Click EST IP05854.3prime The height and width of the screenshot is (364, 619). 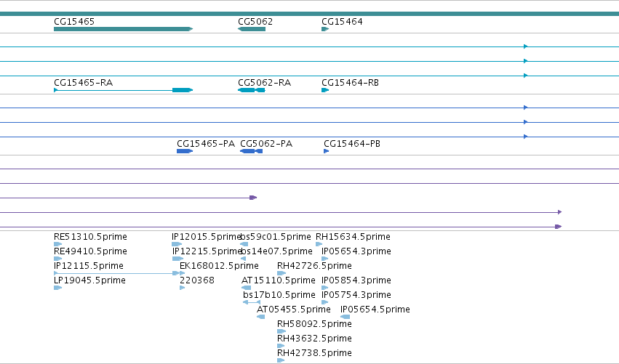point(356,280)
